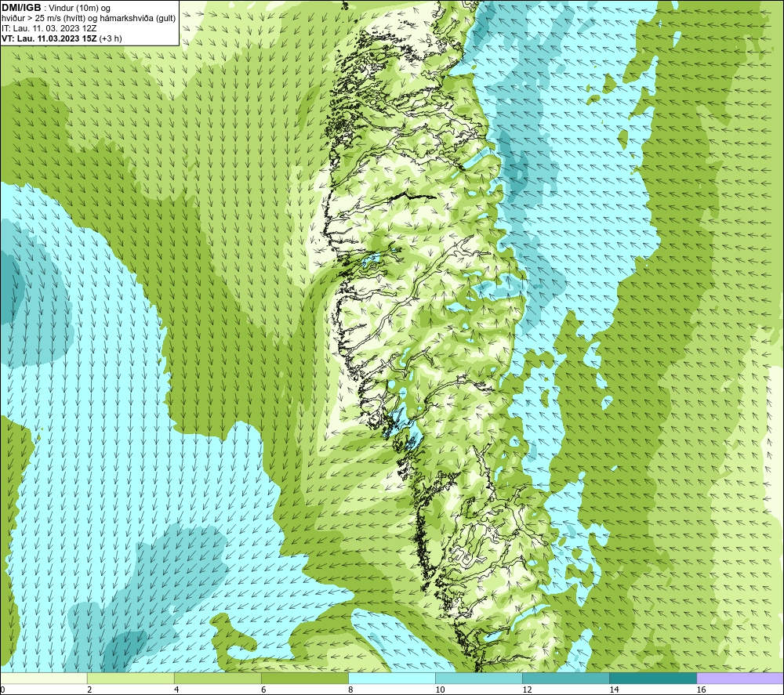784x695 pixels.
Task: Select the 'IT: Lau. 11. 03. 2023 12Z' text
Action: pos(49,28)
